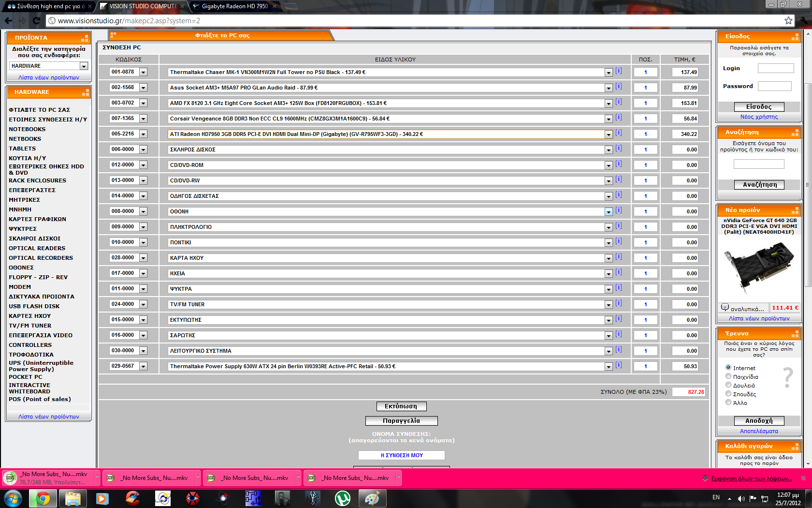Click magnifier icon next to αναλυτικά
The image size is (812, 508).
coord(725,307)
